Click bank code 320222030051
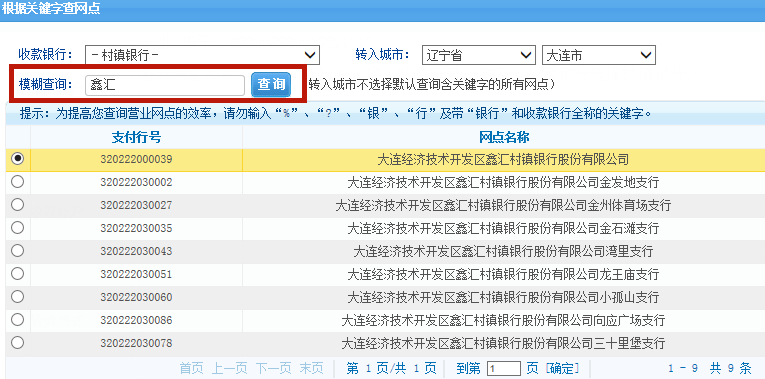765x379 pixels. 137,274
